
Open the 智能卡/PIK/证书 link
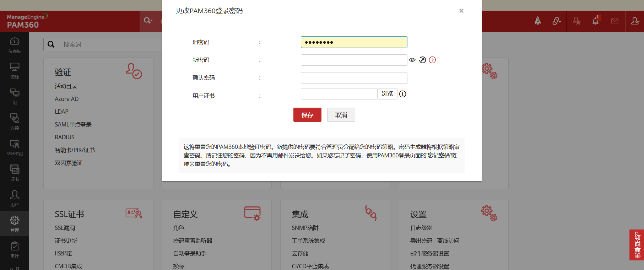[75, 150]
